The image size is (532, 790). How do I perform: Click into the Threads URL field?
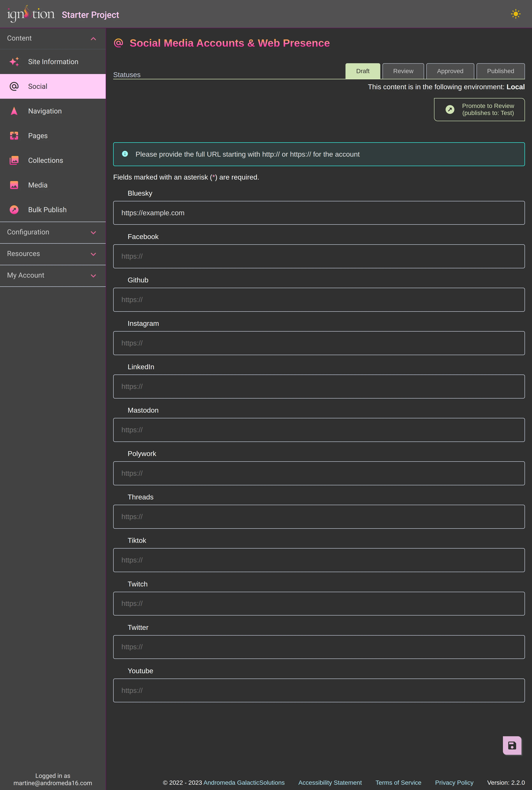click(x=319, y=517)
